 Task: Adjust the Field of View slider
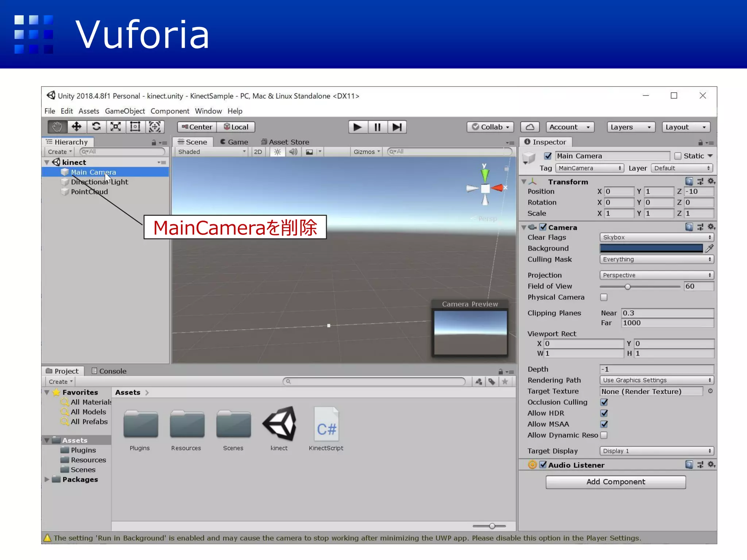point(640,287)
